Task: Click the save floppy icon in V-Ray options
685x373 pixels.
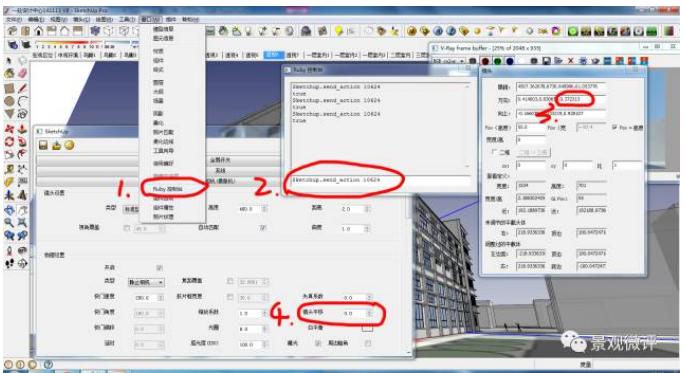Action: pos(43,145)
